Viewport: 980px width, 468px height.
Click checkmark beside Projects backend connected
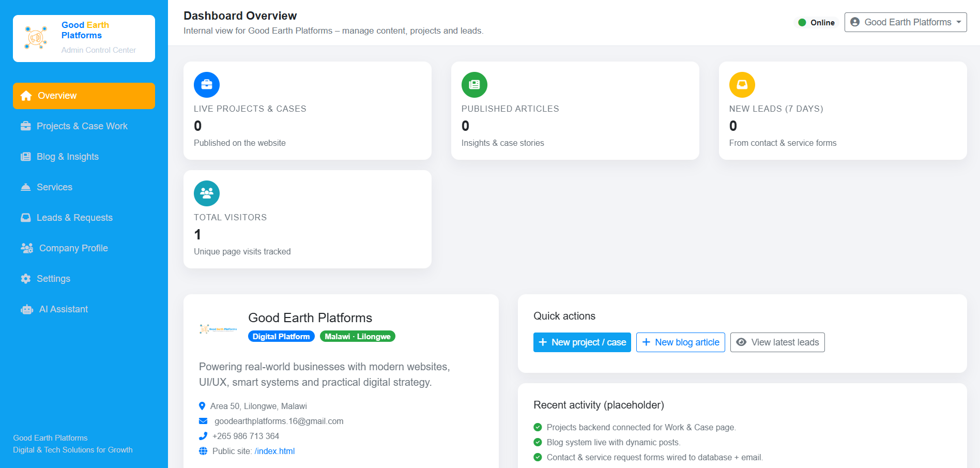coord(538,427)
